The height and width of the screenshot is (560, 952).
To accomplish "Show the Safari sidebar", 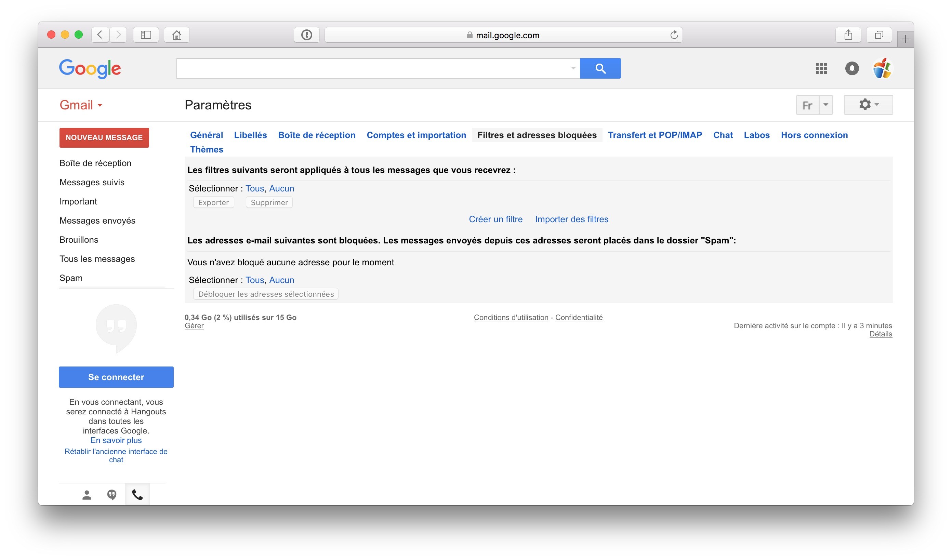I will [146, 35].
